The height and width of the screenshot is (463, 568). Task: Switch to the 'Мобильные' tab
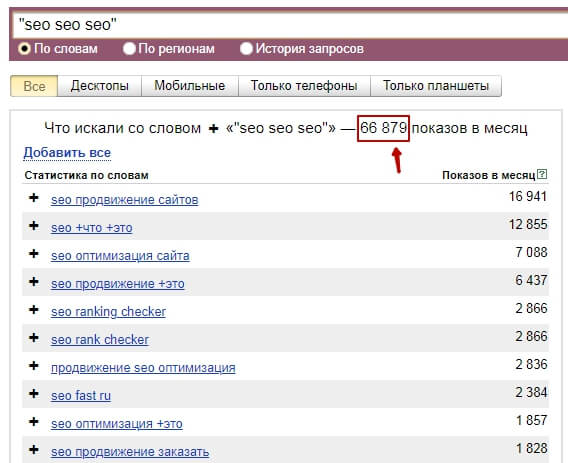pos(190,86)
